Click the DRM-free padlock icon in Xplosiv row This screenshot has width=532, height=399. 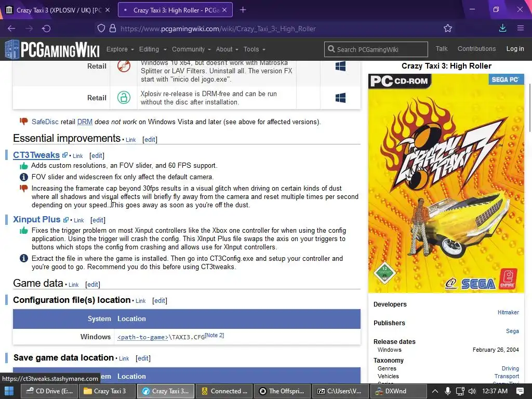click(x=124, y=98)
